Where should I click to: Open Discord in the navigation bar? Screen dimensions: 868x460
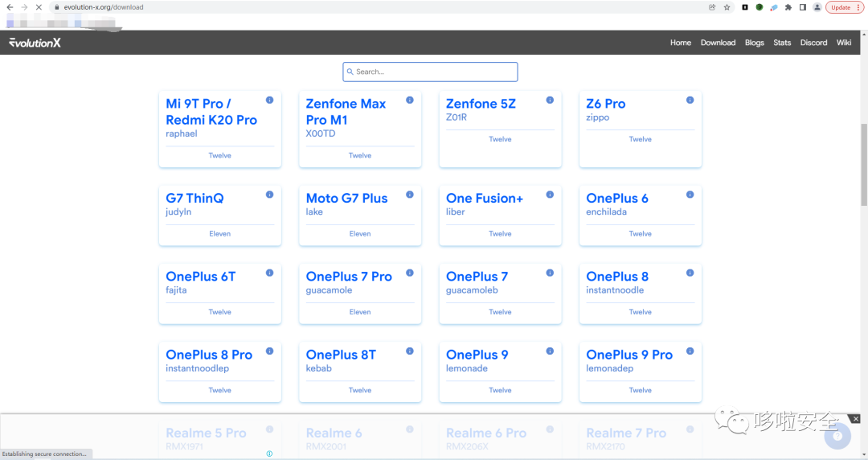click(813, 43)
